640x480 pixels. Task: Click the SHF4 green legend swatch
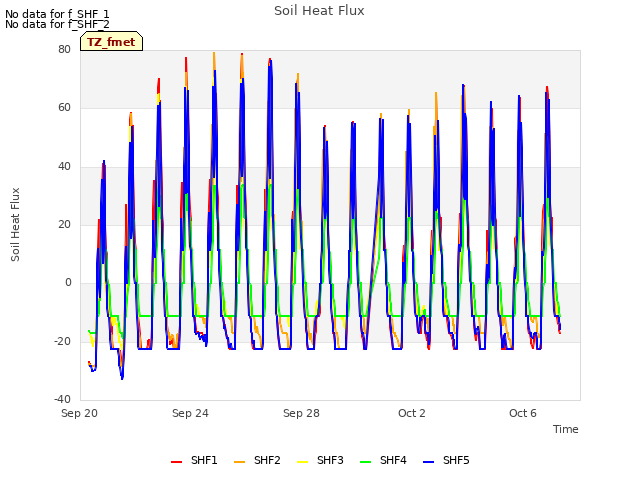[x=366, y=462]
